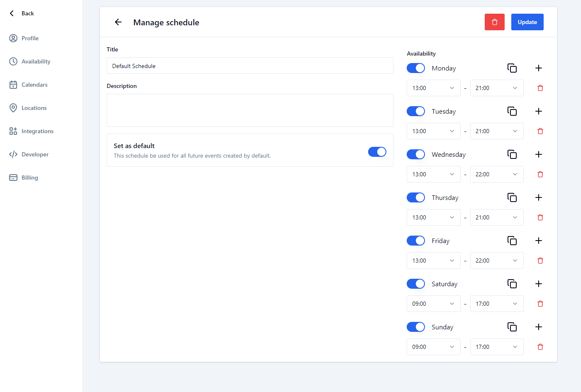Toggle the Set as default switch
Viewport: 581px width, 392px height.
(377, 151)
